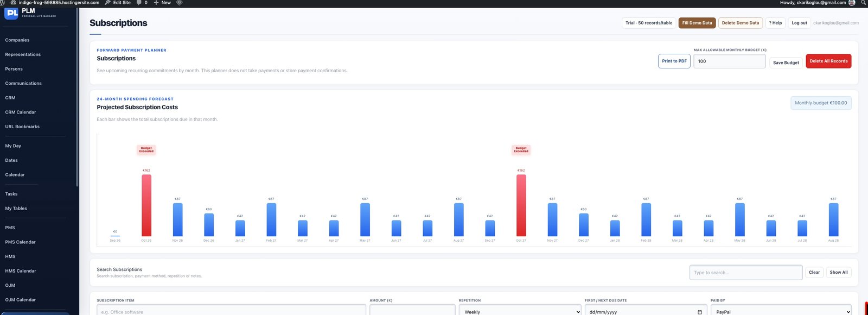
Task: Click the Subscriptions page heading
Action: tap(118, 23)
